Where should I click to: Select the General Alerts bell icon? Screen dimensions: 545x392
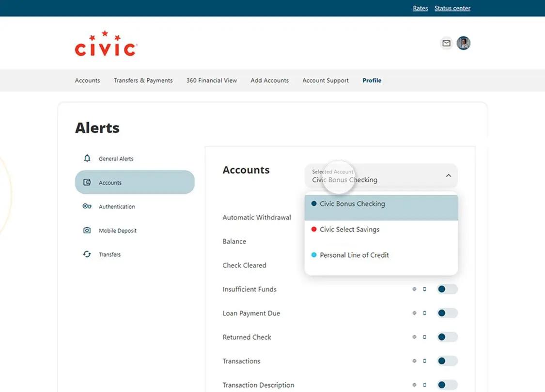(x=87, y=158)
